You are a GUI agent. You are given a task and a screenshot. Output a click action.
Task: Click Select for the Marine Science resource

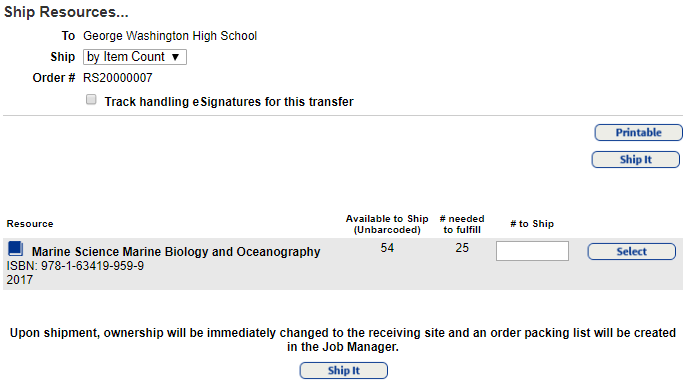coord(632,251)
